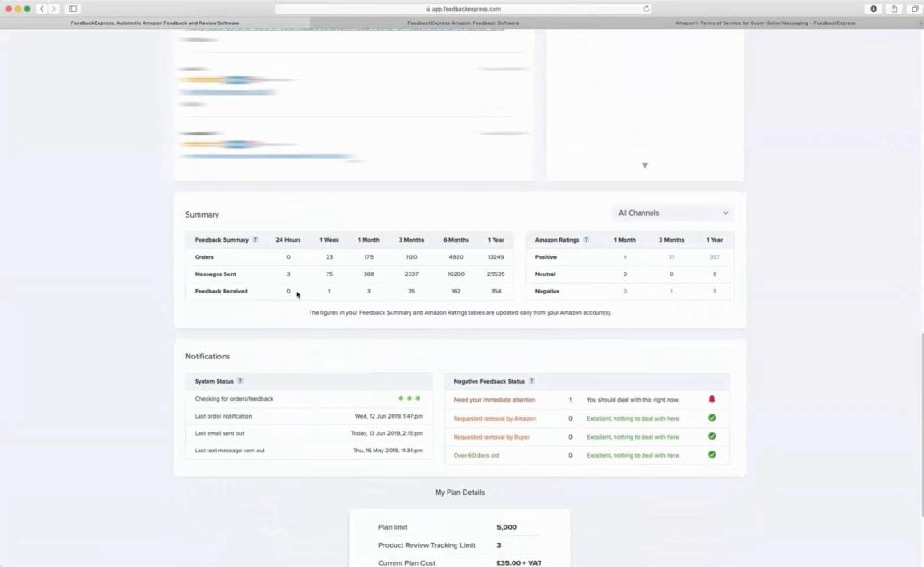Click the Feedback Received row label
This screenshot has height=567, width=924.
tap(221, 291)
